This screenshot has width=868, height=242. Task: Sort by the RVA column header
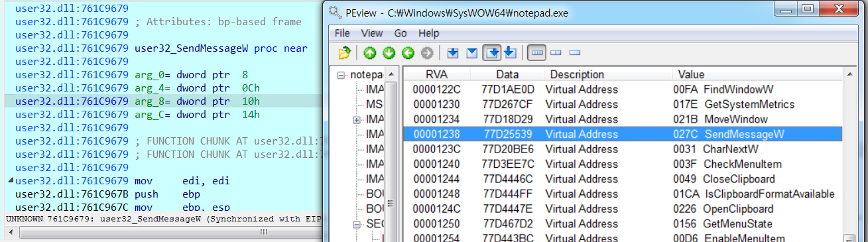[x=437, y=74]
